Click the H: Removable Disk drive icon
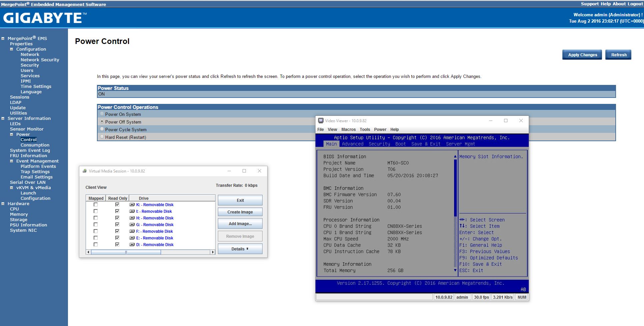644x326 pixels. [x=132, y=218]
